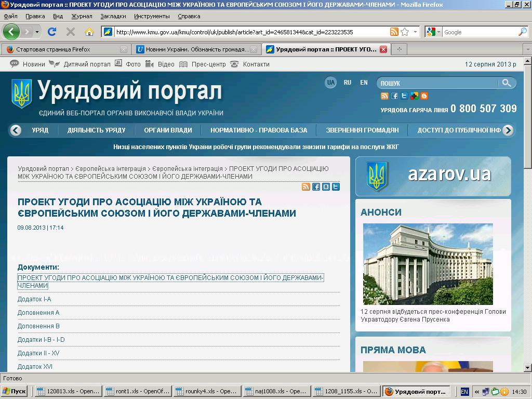Screen dimensions: 532x399
Task: Open the history dropdown beside forward button
Action: click(37, 32)
